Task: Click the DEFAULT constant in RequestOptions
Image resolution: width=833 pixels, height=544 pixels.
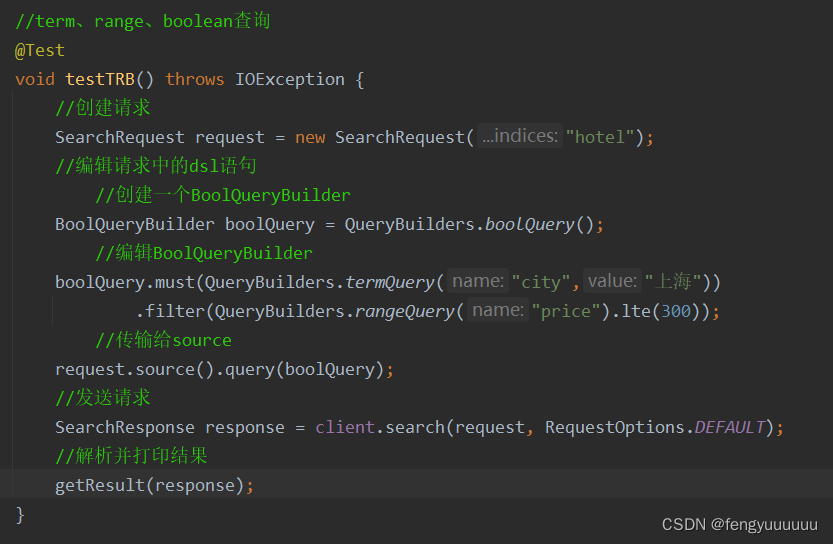Action: (x=730, y=427)
